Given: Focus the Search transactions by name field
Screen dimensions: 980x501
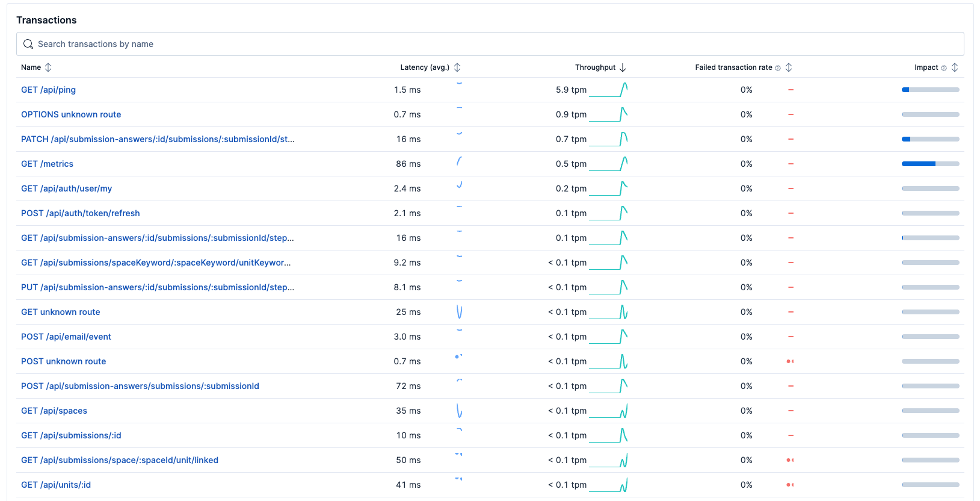Looking at the screenshot, I should click(490, 44).
